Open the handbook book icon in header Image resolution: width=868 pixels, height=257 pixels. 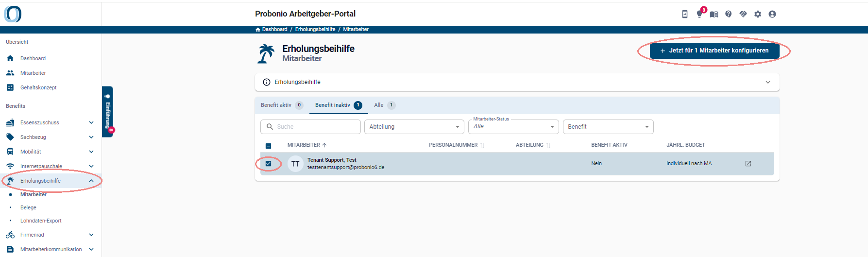pos(714,14)
